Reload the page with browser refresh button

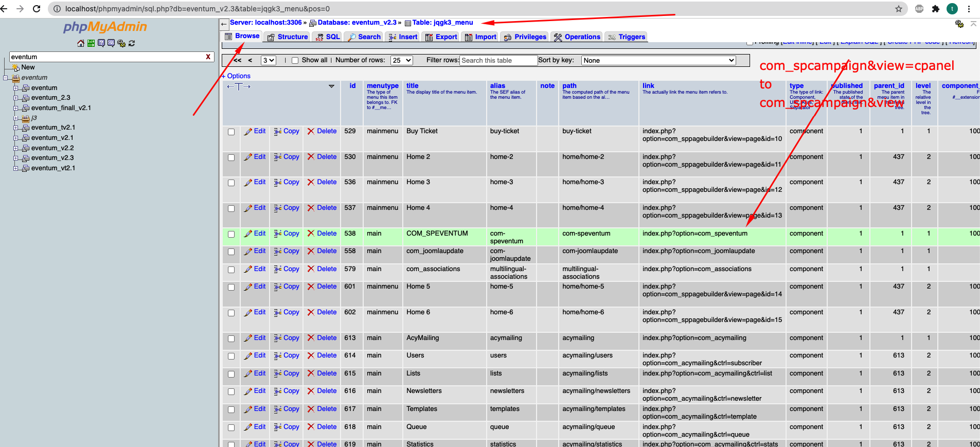pyautogui.click(x=37, y=9)
